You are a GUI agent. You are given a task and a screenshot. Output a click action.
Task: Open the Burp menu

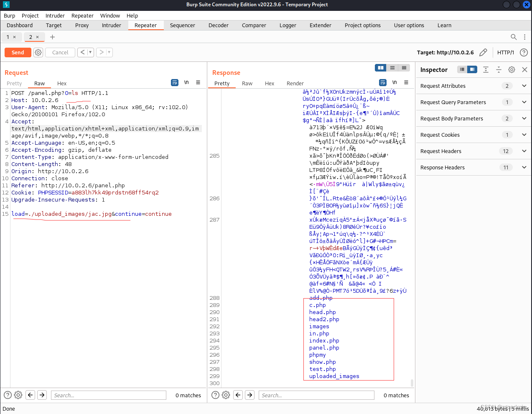(x=9, y=15)
